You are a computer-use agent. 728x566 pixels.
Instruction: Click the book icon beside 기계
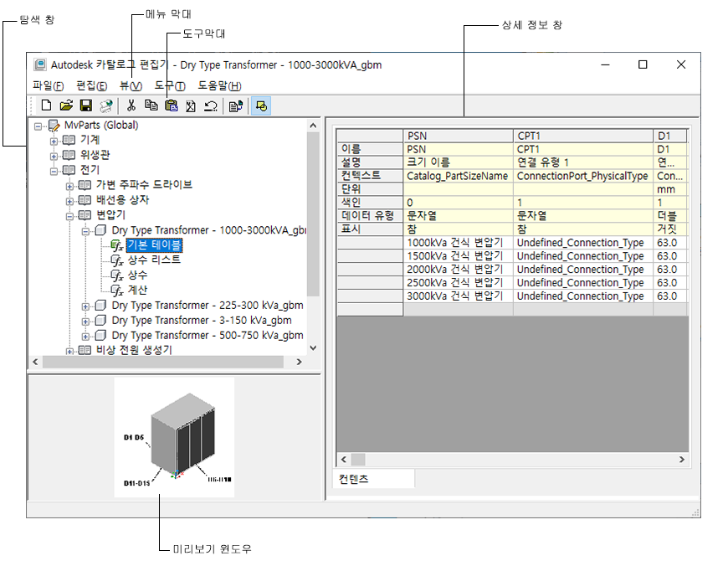69,140
